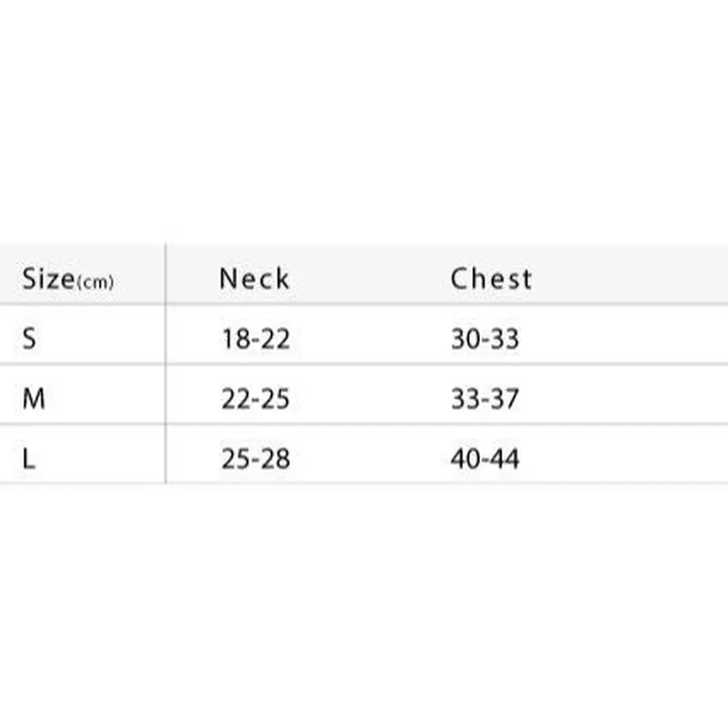
Task: Click the 18-22 neck measurement
Action: point(256,338)
